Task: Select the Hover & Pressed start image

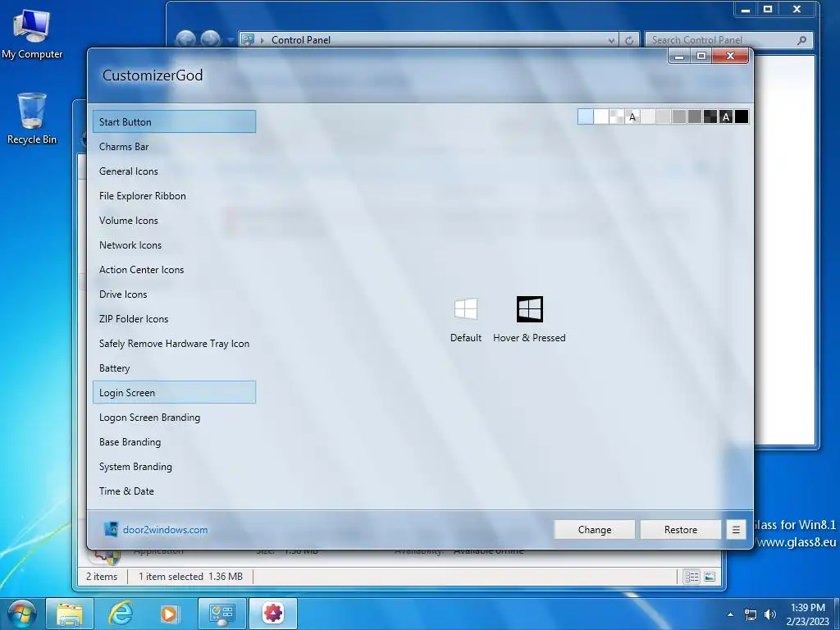Action: pyautogui.click(x=529, y=309)
